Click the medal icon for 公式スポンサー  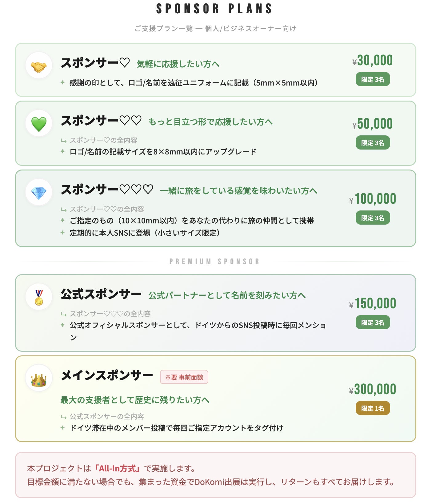(x=39, y=297)
